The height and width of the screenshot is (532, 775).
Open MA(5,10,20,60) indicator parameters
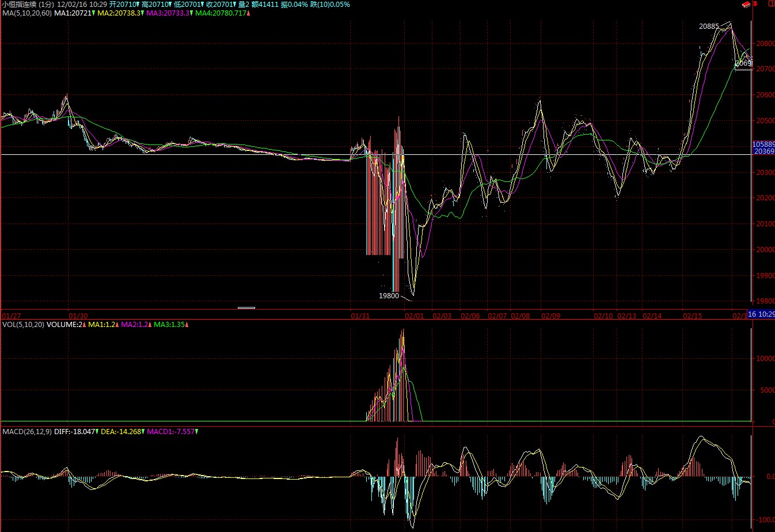click(26, 13)
